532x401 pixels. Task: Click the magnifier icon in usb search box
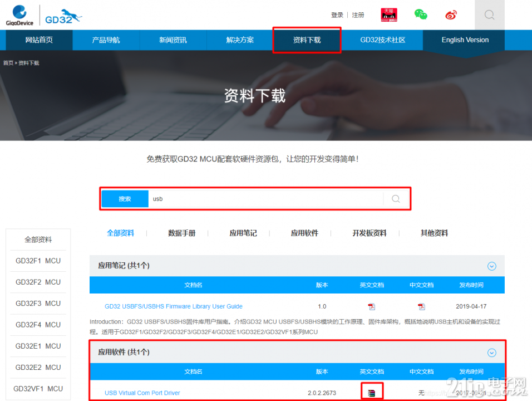pyautogui.click(x=396, y=199)
